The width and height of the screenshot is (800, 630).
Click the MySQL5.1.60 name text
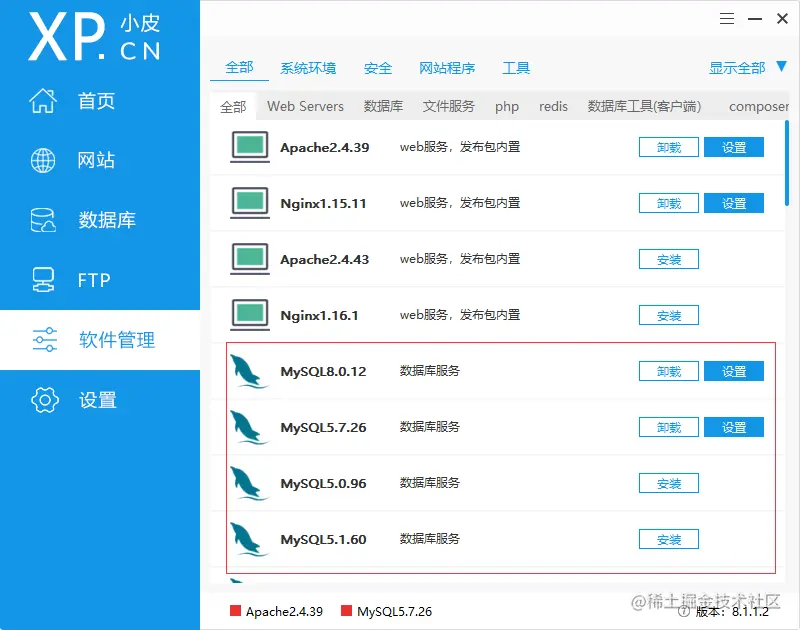point(323,540)
